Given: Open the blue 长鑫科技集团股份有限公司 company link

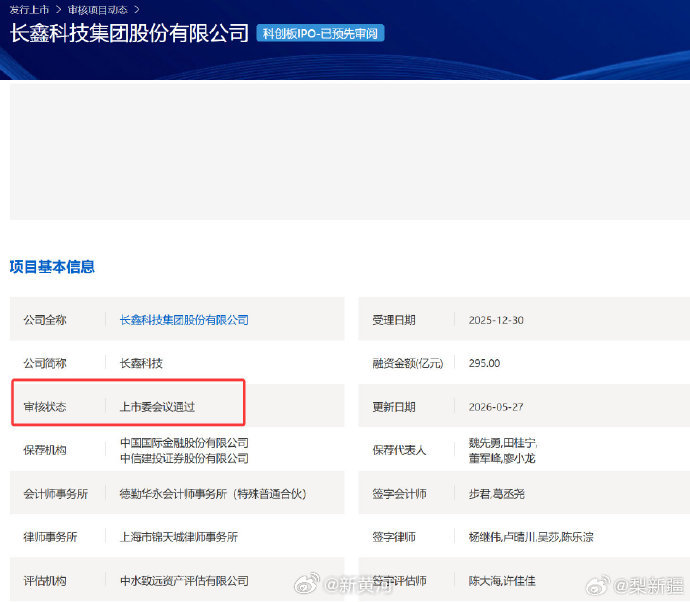Looking at the screenshot, I should coord(184,320).
